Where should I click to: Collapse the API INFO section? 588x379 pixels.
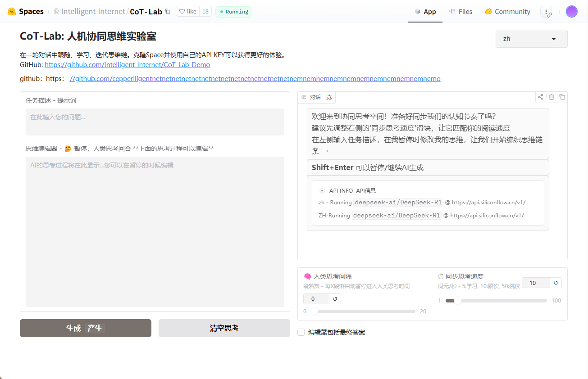pos(322,191)
